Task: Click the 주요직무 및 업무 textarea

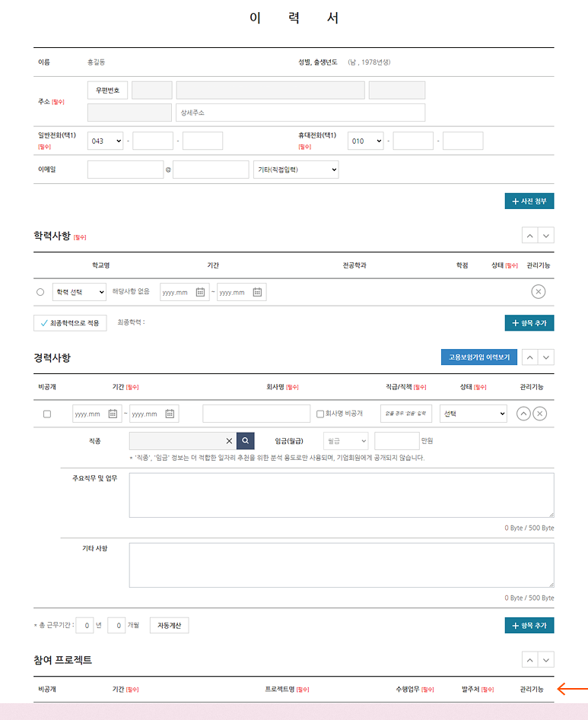Action: 342,496
